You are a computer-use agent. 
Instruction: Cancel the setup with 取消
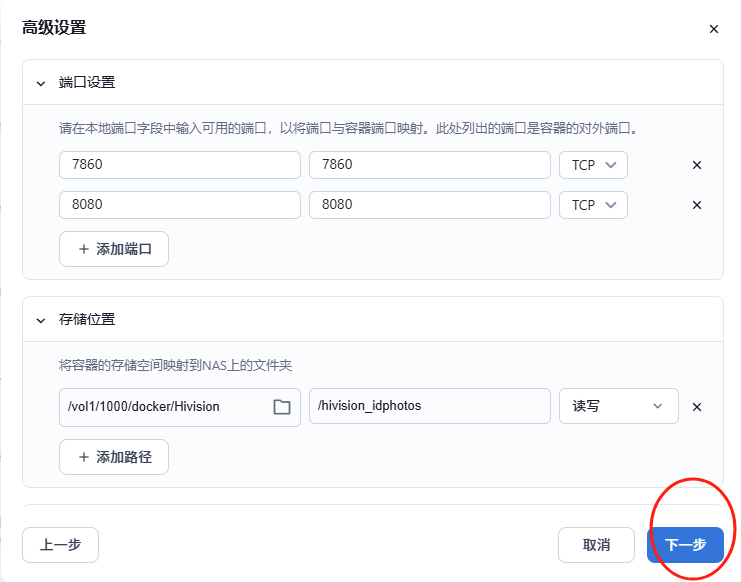(596, 545)
